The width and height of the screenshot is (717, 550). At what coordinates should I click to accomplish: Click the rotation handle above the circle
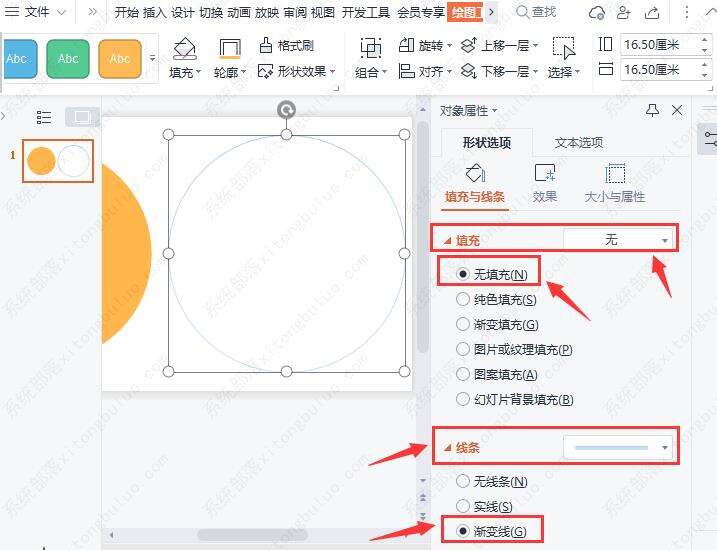286,110
